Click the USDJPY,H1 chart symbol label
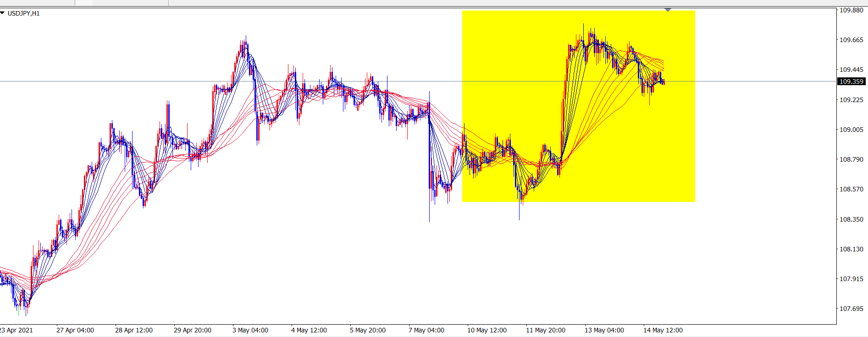The width and height of the screenshot is (868, 337). click(24, 13)
